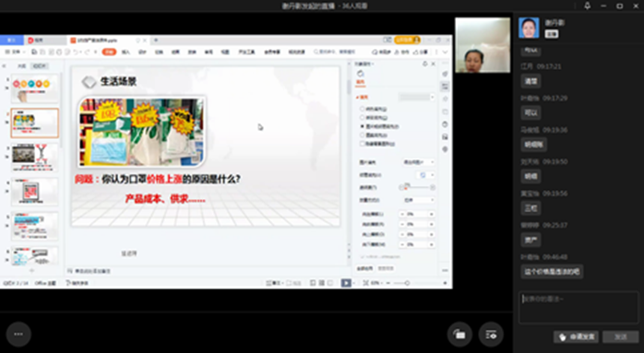
Task: Open the Insert ribbon tab
Action: click(x=125, y=53)
